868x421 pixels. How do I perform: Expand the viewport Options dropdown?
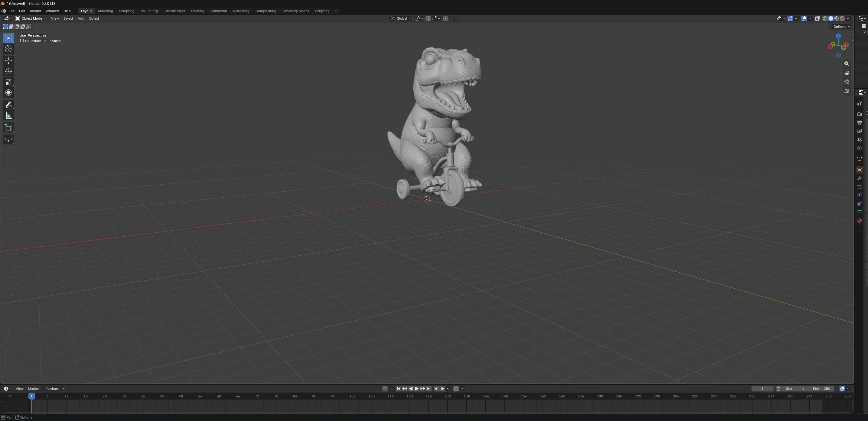click(841, 27)
